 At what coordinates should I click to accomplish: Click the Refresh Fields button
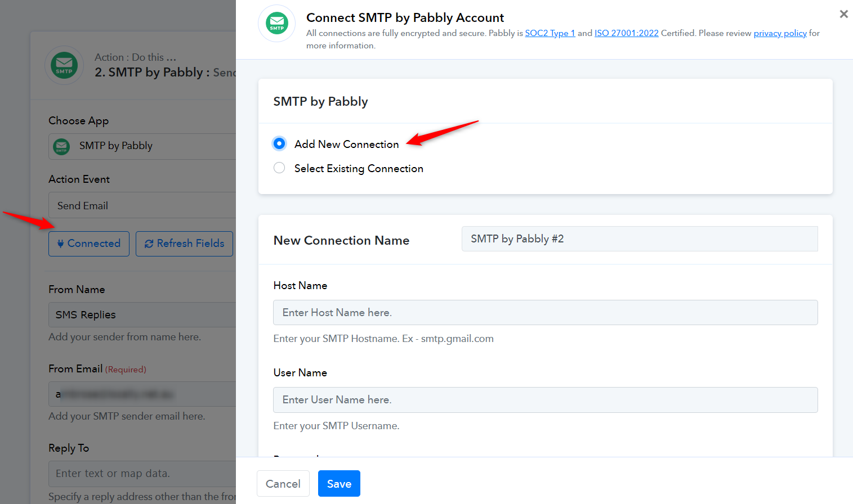184,244
